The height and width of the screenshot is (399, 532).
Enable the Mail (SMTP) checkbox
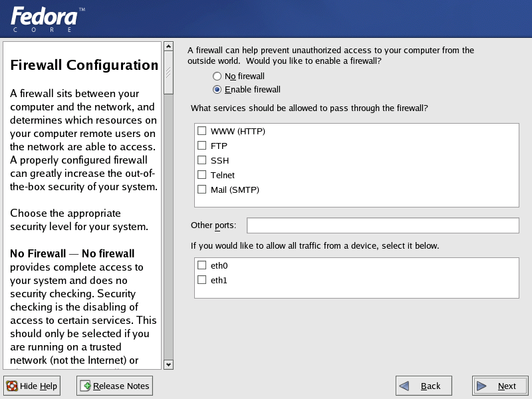click(x=202, y=190)
